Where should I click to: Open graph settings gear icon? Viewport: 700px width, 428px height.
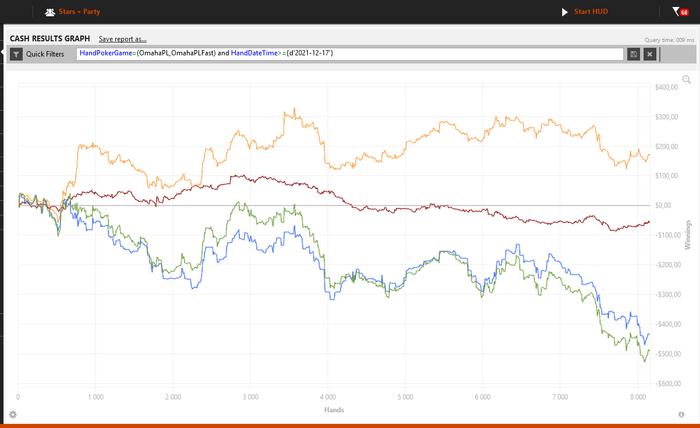click(x=13, y=414)
